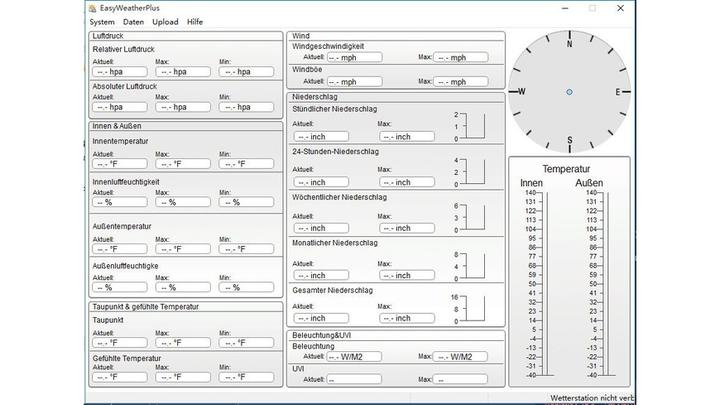Screen dimensions: 720x405
Task: Click the Niederschlag group label
Action: click(x=315, y=97)
